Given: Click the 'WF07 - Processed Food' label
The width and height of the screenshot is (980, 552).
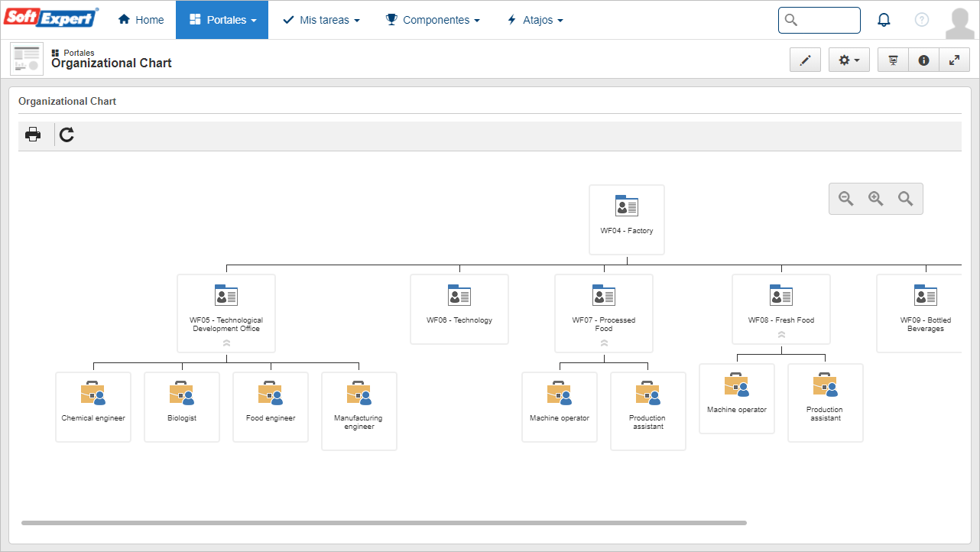Looking at the screenshot, I should (x=604, y=324).
